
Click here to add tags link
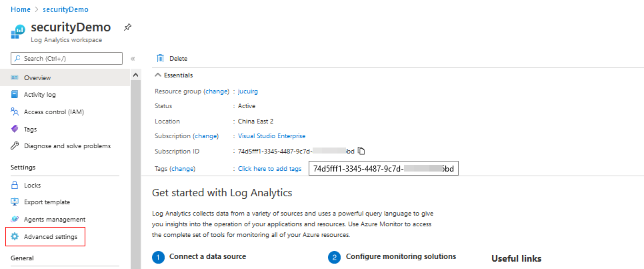pos(270,169)
